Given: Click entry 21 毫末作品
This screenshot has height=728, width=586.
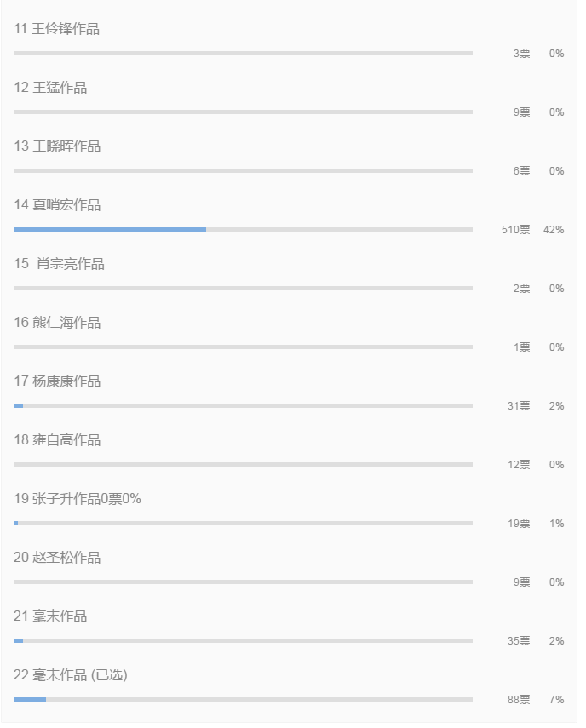Looking at the screenshot, I should click(x=50, y=616).
